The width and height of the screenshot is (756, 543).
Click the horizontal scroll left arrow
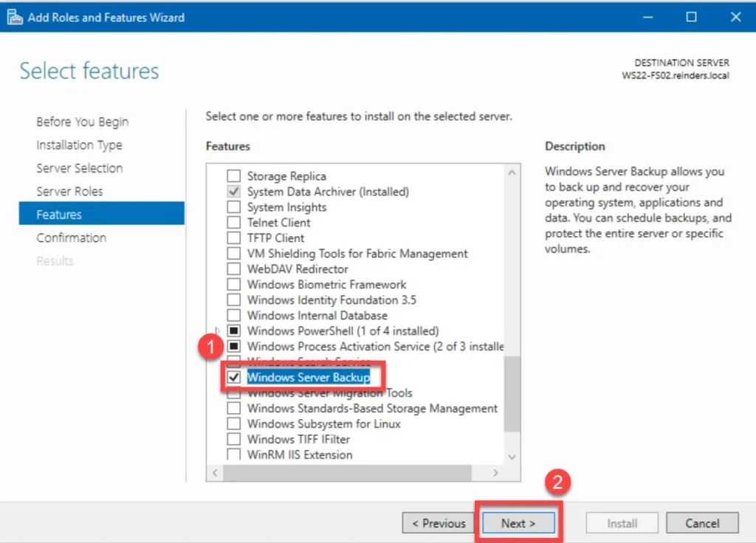coord(215,473)
